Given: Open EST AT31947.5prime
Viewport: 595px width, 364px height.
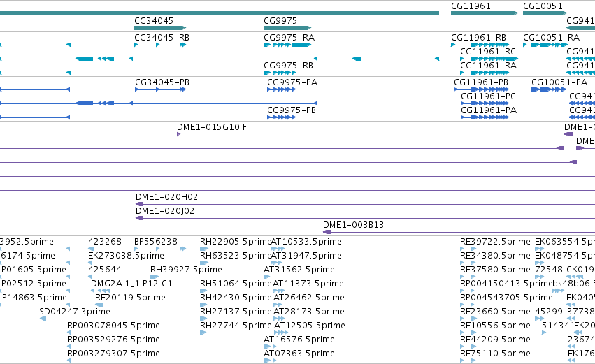Looking at the screenshot, I should 306,256.
